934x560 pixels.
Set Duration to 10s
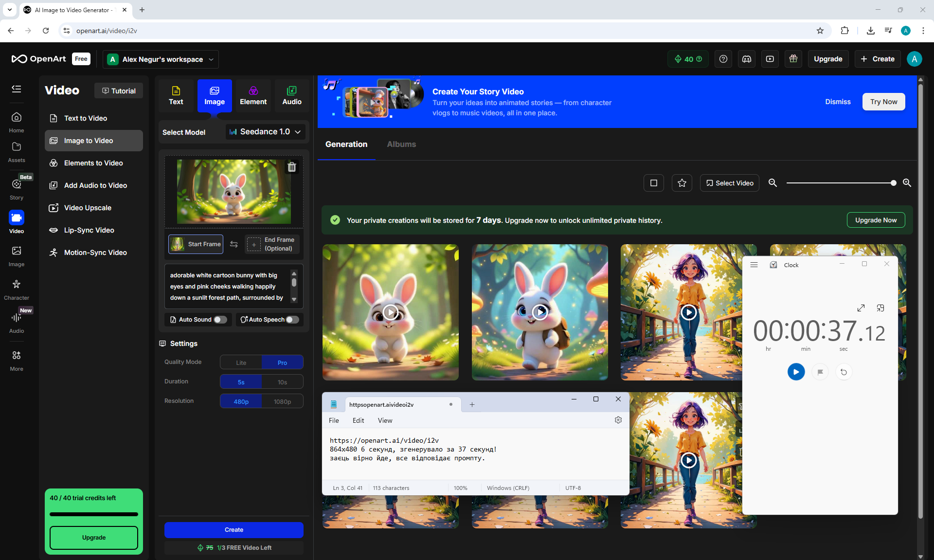pyautogui.click(x=282, y=382)
